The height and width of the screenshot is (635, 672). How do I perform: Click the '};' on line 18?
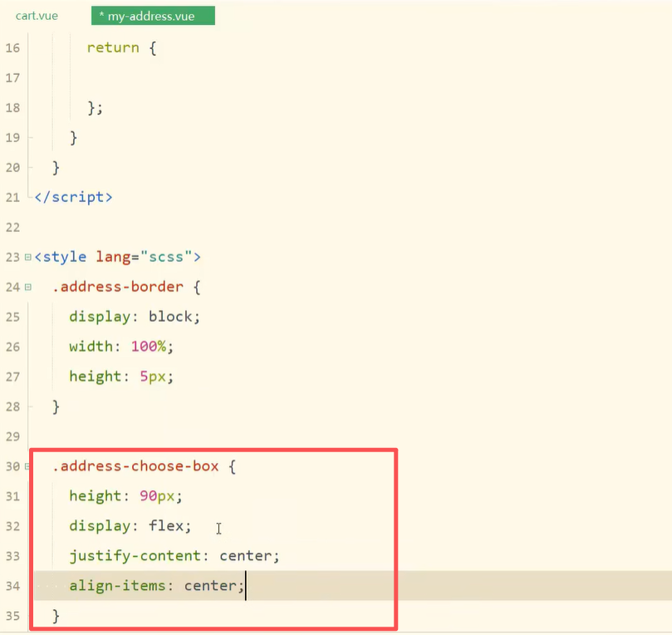96,107
